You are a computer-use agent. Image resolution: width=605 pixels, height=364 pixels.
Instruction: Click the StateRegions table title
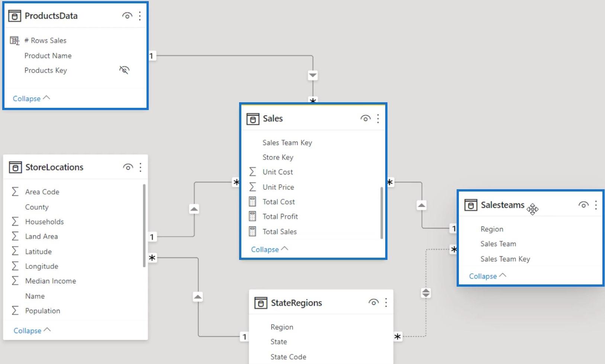(296, 303)
